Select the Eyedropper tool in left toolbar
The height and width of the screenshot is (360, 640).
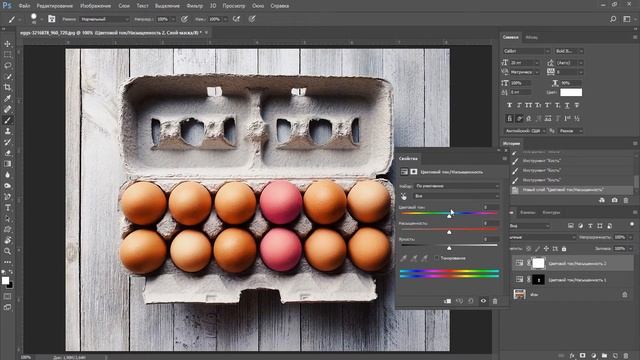click(x=7, y=98)
